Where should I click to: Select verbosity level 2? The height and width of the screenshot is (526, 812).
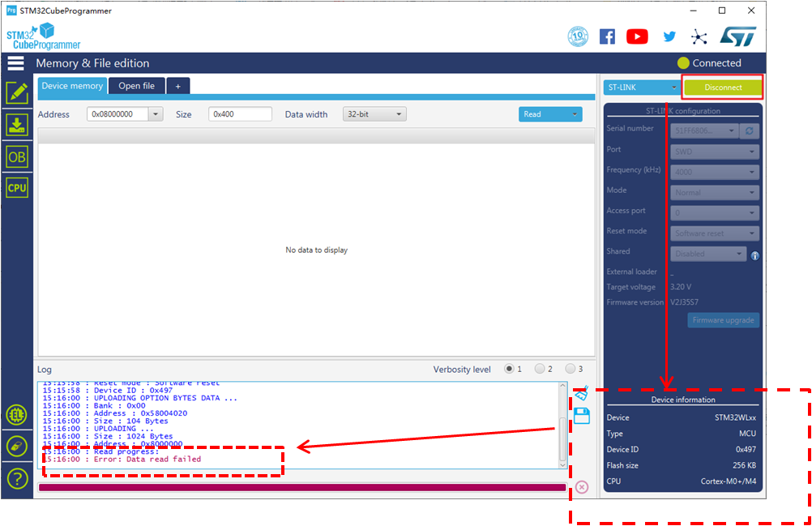point(540,369)
